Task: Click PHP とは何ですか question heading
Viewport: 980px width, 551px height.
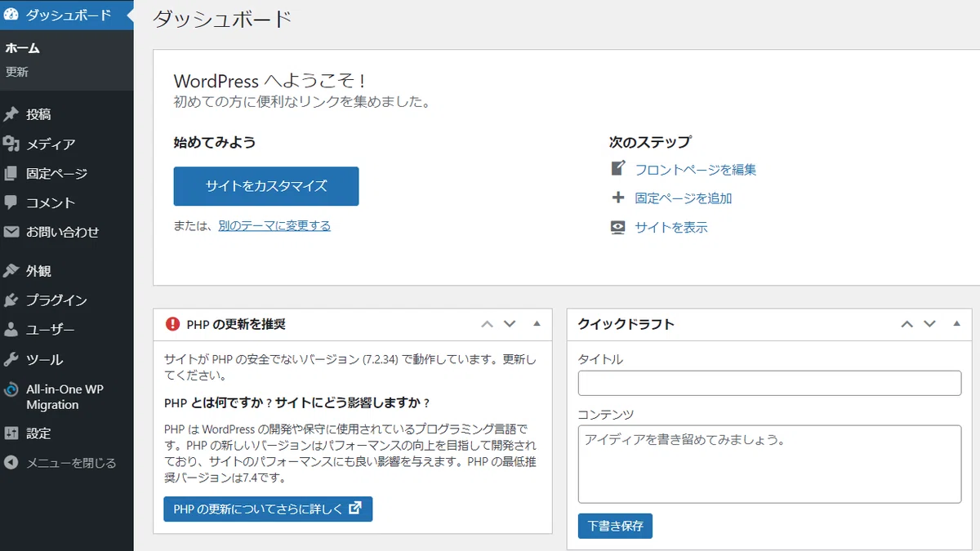Action: 297,403
